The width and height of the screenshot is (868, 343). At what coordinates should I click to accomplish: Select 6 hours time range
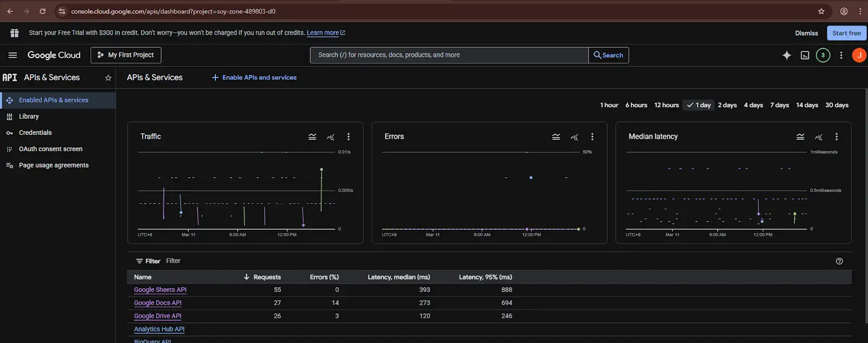point(636,105)
